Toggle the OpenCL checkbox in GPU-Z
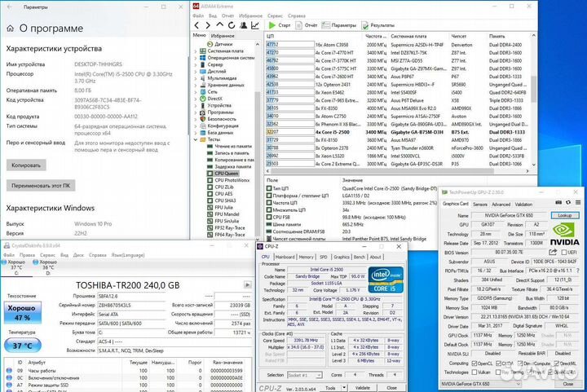The image size is (587, 392). (x=474, y=363)
